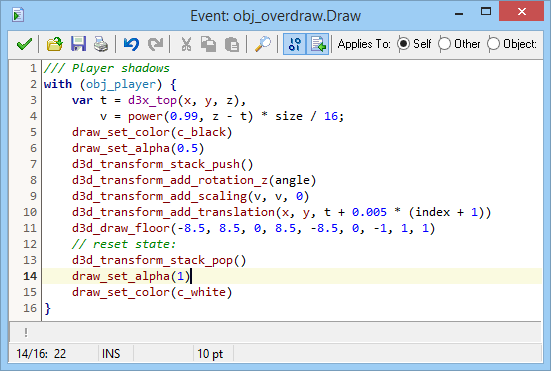Screen dimensions: 551x371
Task: Click the closing brace on line 16
Action: [x=47, y=308]
